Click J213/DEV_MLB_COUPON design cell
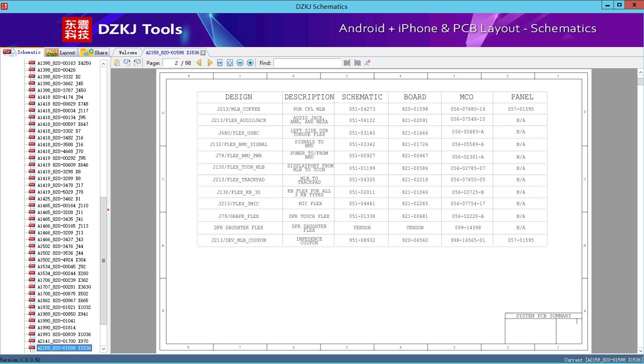The image size is (644, 364). [x=238, y=240]
